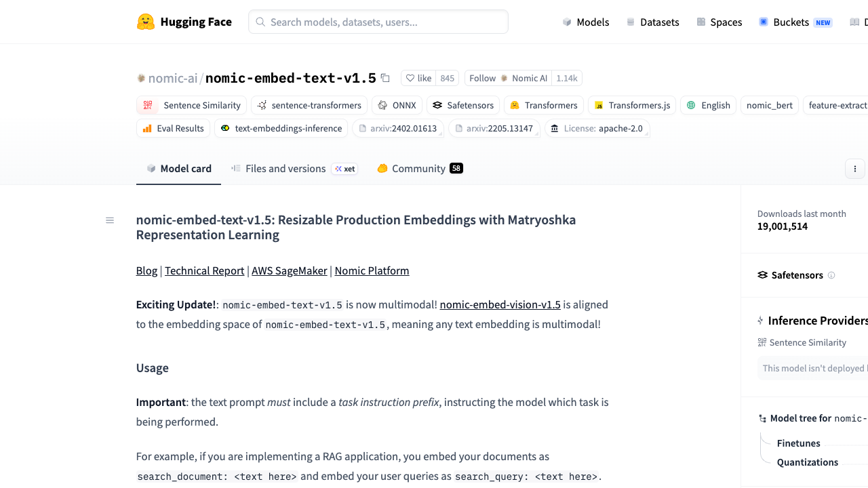Open the AWS SageMaker link
Image resolution: width=868 pixels, height=488 pixels.
click(290, 270)
